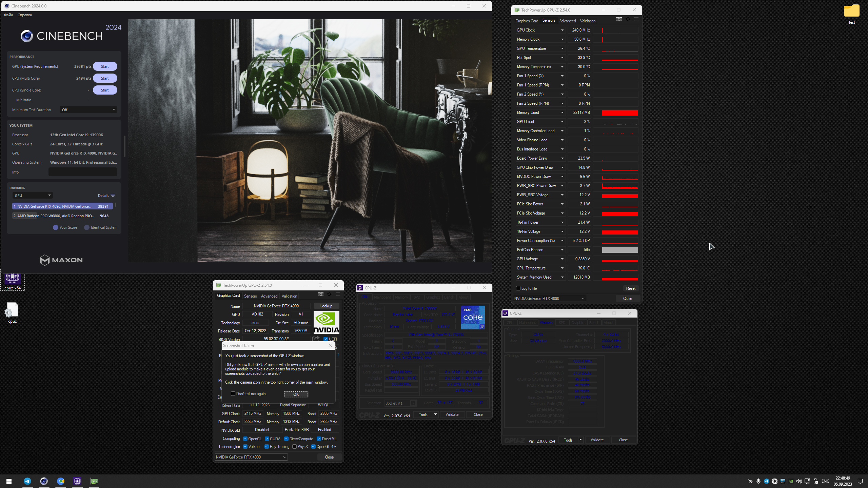The width and height of the screenshot is (868, 488).
Task: Expand the Board Power Draw sensor dropdown
Action: (562, 158)
